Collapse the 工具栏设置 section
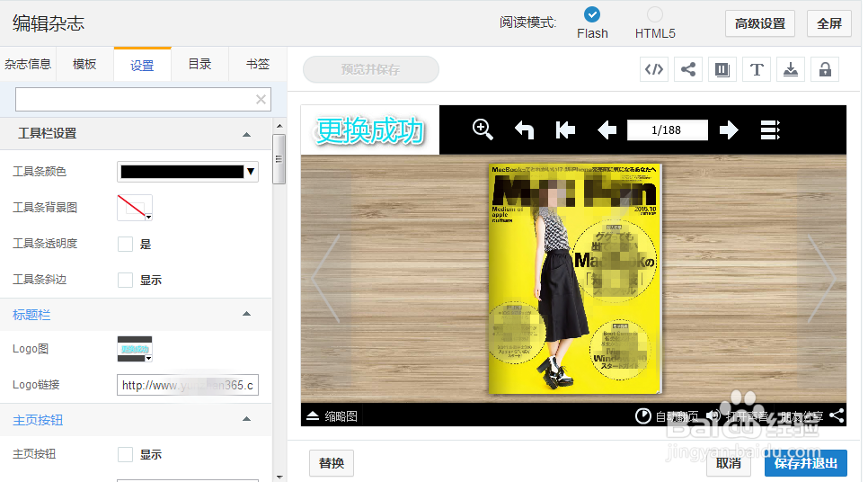868x482 pixels. tap(247, 135)
